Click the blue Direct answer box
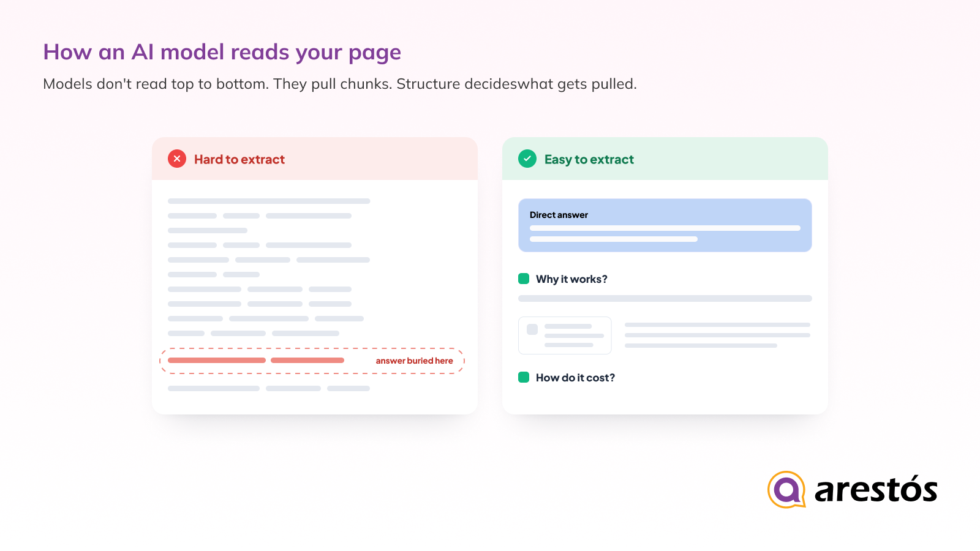 pyautogui.click(x=665, y=225)
